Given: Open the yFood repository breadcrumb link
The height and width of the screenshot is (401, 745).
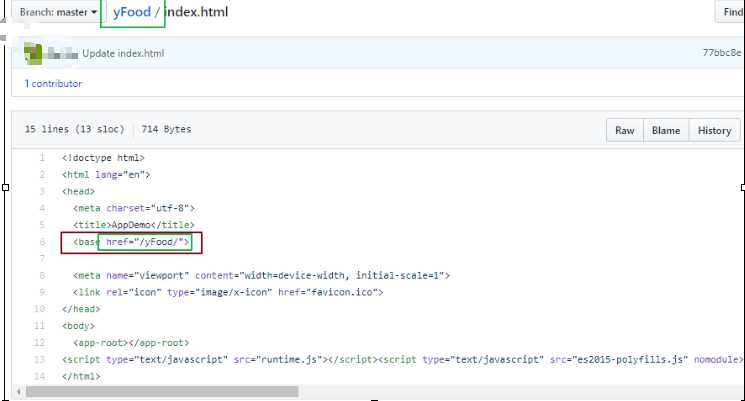Looking at the screenshot, I should tap(132, 12).
